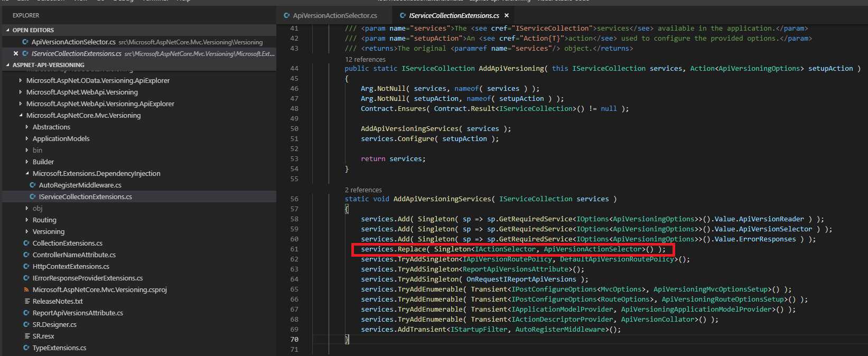This screenshot has height=356, width=868.
Task: Open AutoRegisterMiddleware.cs from explorer
Action: (80, 185)
